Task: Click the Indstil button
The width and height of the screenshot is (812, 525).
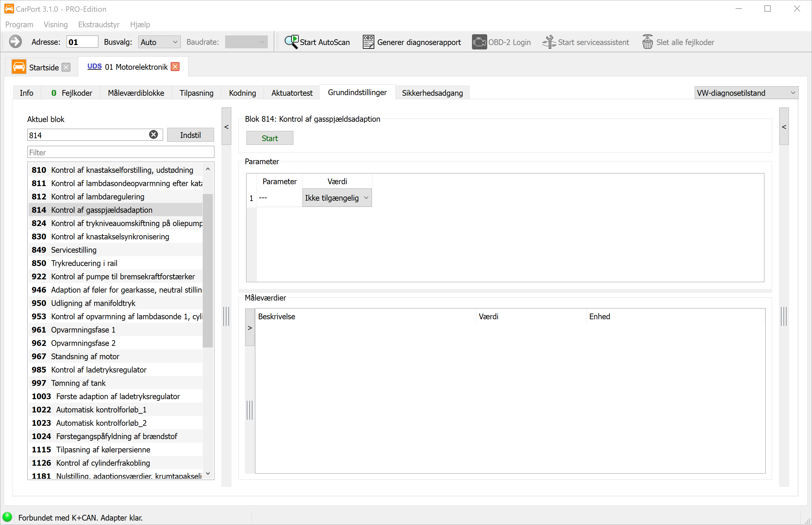Action: click(190, 135)
